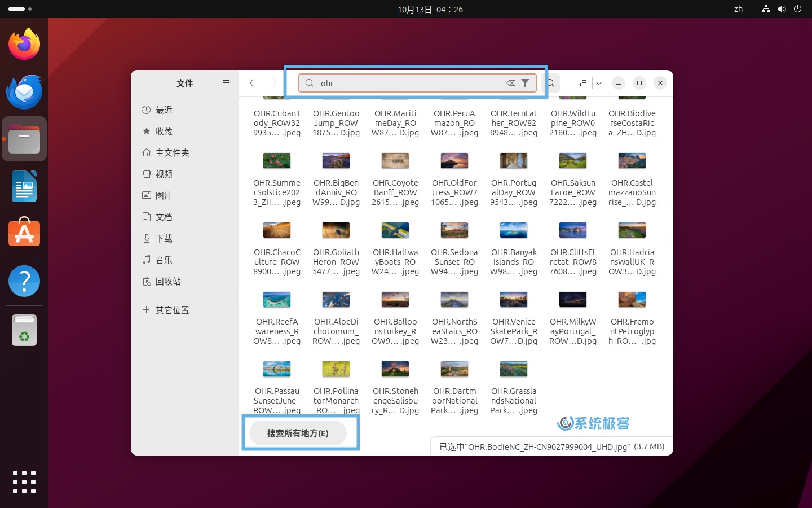812x508 pixels.
Task: Select OHR.CliffsEtretat image thumbnail
Action: [x=573, y=230]
